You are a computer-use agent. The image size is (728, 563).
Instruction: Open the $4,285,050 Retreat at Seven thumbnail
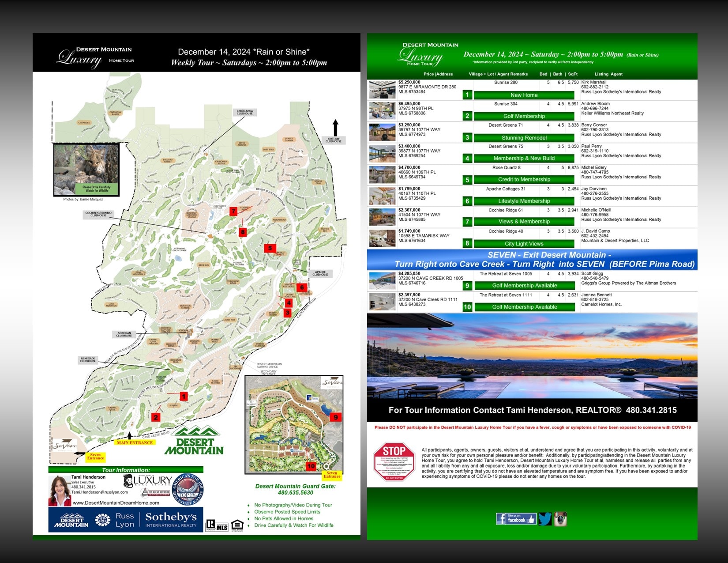coord(382,281)
